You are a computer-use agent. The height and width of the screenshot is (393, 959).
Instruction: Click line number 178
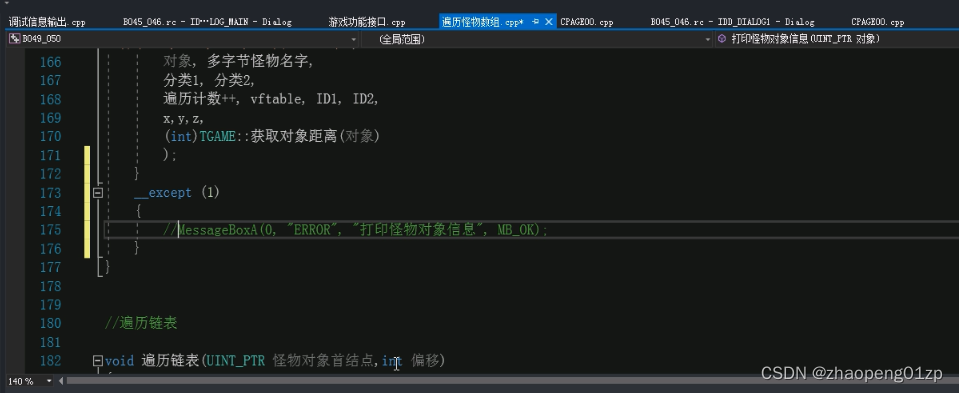pos(50,286)
